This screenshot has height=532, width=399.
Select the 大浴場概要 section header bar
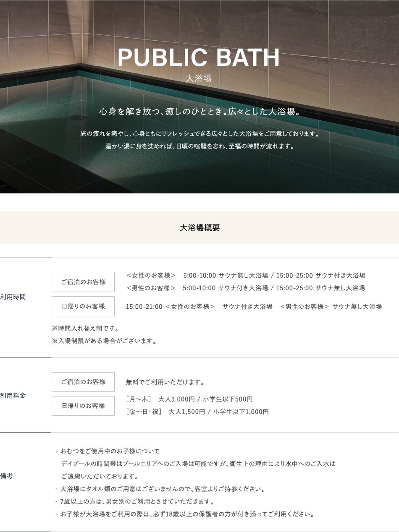click(199, 228)
